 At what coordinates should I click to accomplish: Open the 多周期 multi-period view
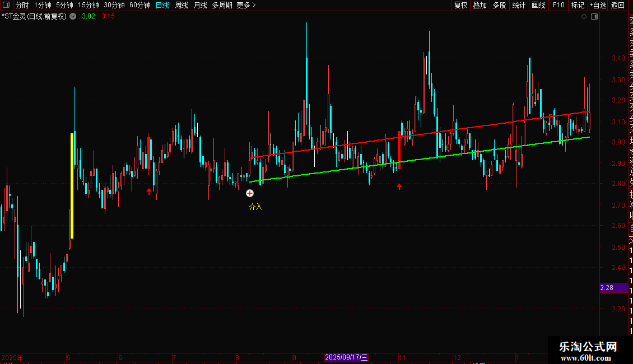click(x=222, y=5)
